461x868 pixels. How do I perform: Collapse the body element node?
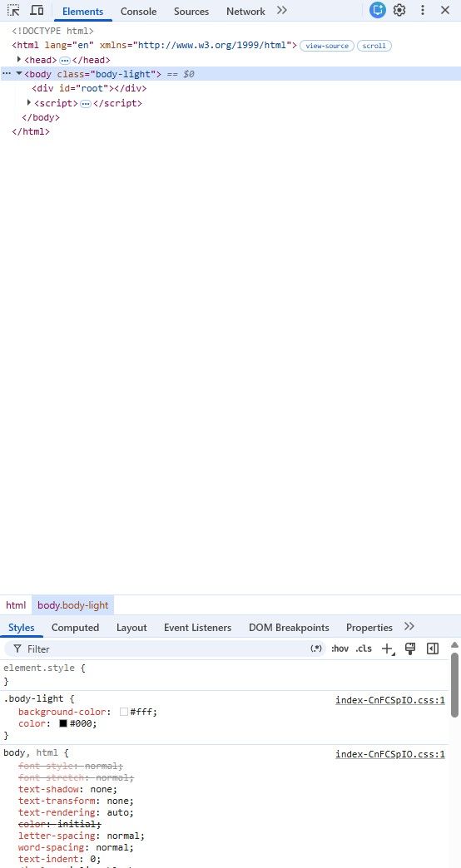click(x=19, y=74)
